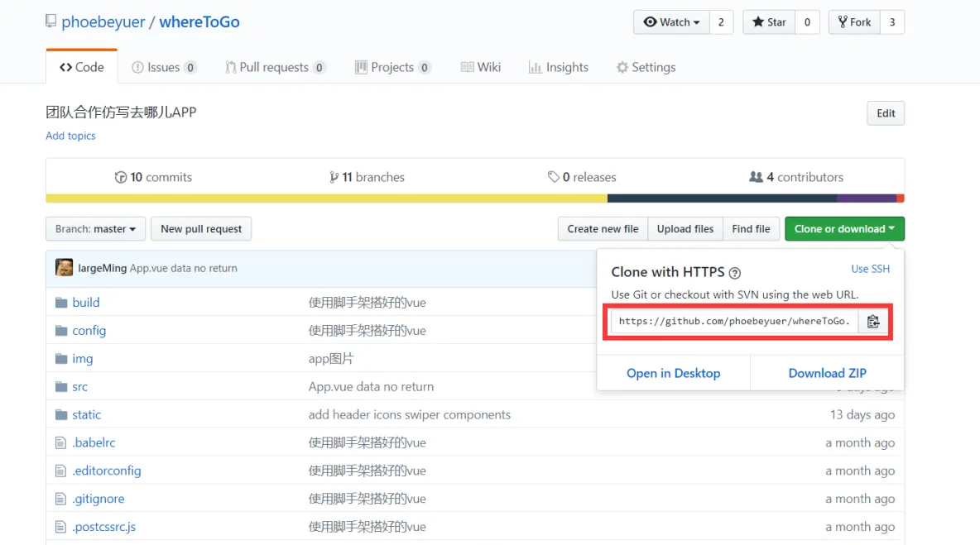
Task: Click the Add topics link
Action: click(70, 136)
